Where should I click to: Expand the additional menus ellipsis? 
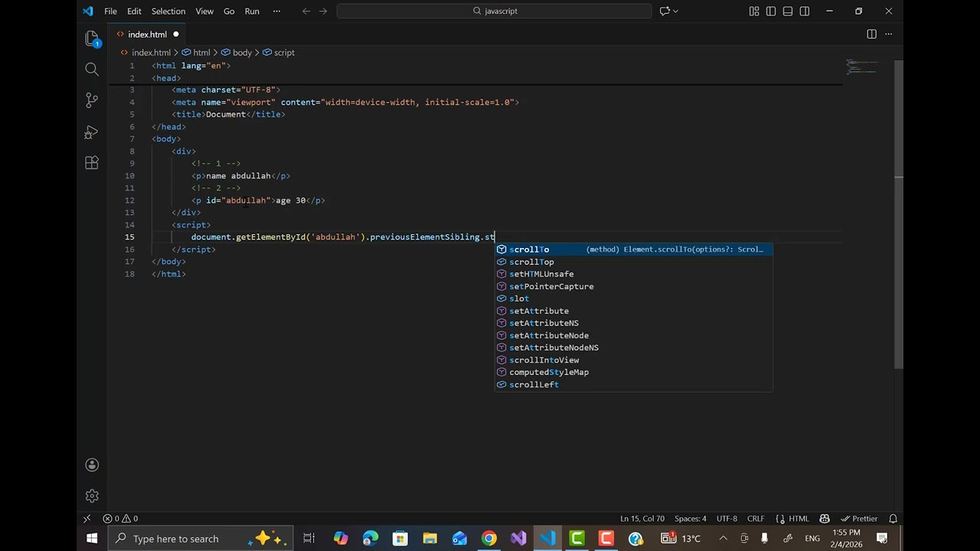tap(276, 11)
